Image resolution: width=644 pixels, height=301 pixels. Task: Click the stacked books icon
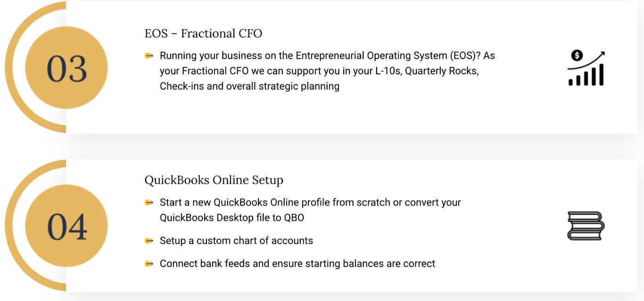click(586, 226)
